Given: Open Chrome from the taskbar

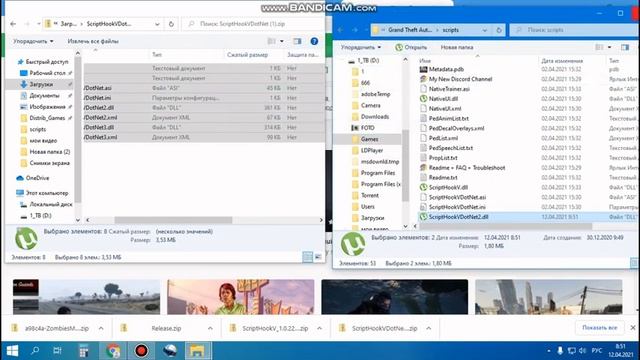Looking at the screenshot, I should [x=113, y=351].
